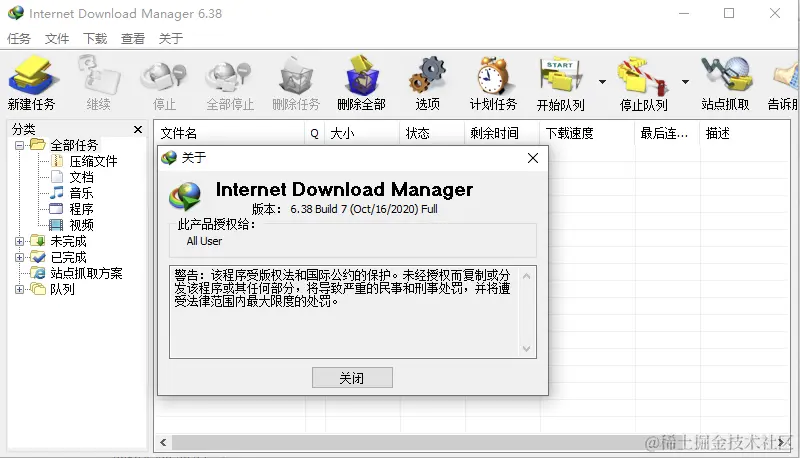The width and height of the screenshot is (800, 458).
Task: Click the 警告 copyright warning text
Action: (x=342, y=288)
